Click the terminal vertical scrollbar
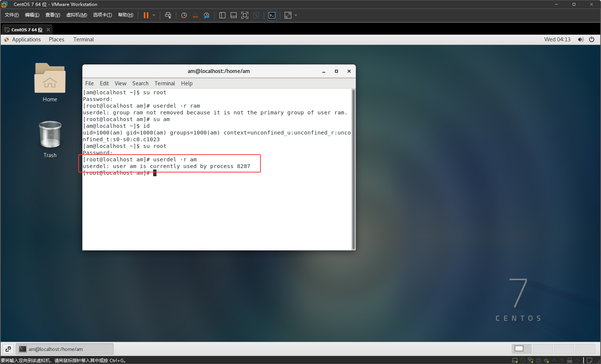Image resolution: width=601 pixels, height=364 pixels. coord(353,169)
